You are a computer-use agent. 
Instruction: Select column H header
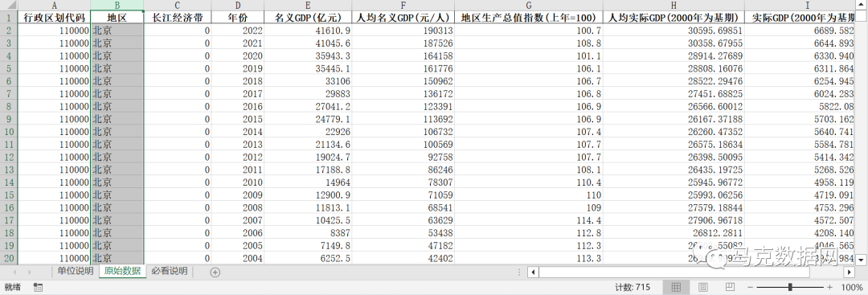674,5
